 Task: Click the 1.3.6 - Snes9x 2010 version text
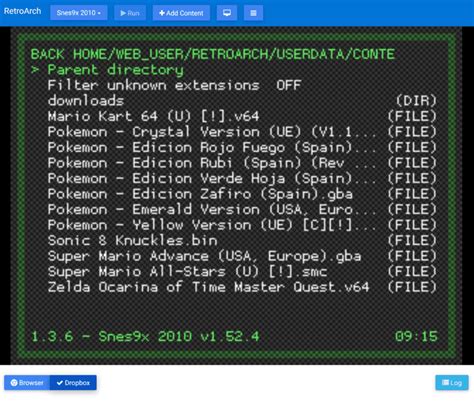145,336
